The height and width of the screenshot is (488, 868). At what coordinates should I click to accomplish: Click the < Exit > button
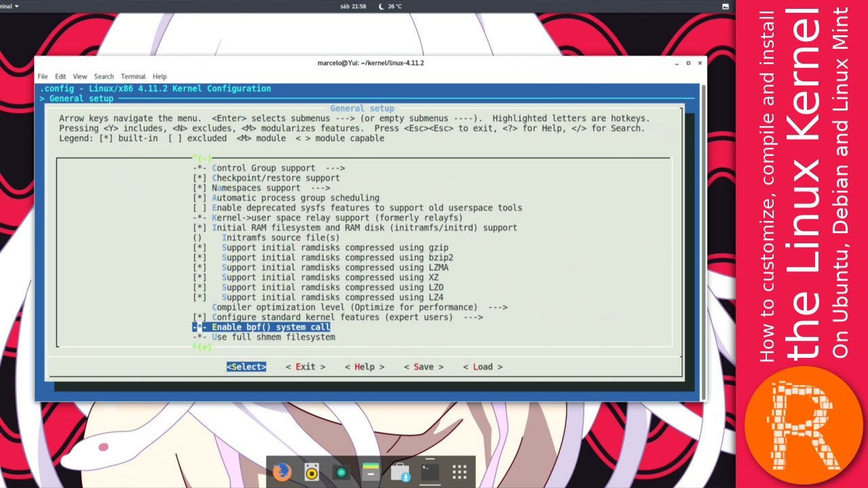[x=305, y=367]
